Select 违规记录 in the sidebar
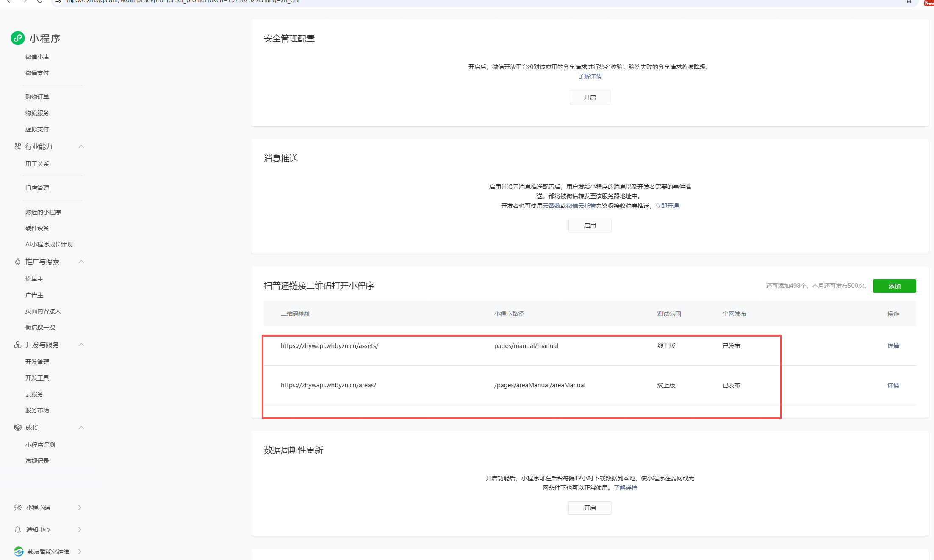Screen dimensions: 934x560 click(x=37, y=461)
